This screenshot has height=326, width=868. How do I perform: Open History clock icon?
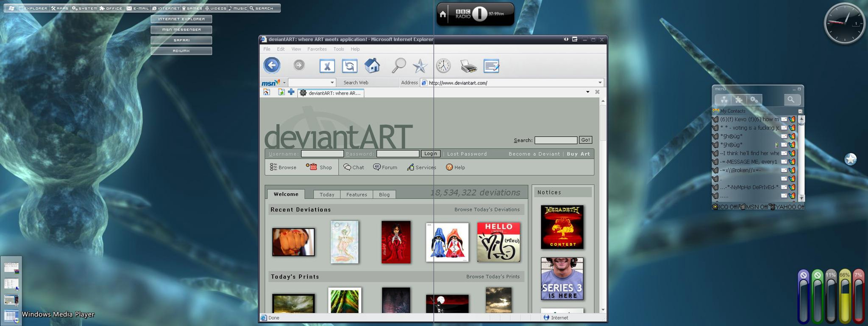pos(443,66)
